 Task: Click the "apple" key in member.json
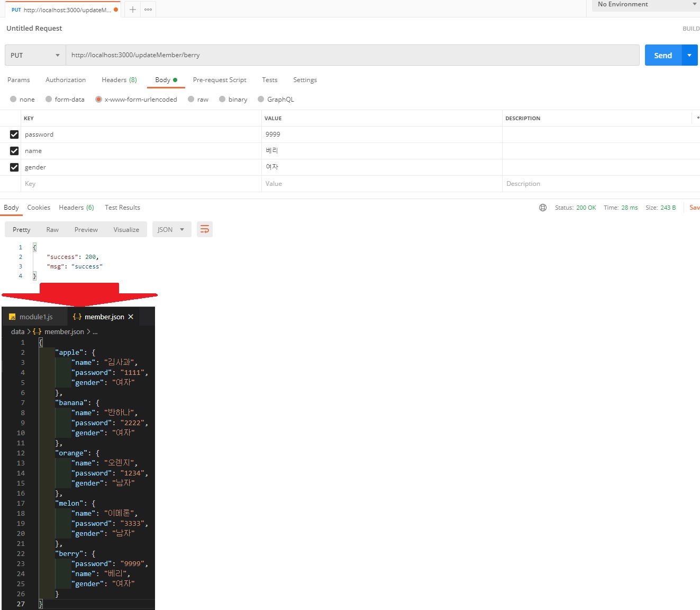[69, 353]
